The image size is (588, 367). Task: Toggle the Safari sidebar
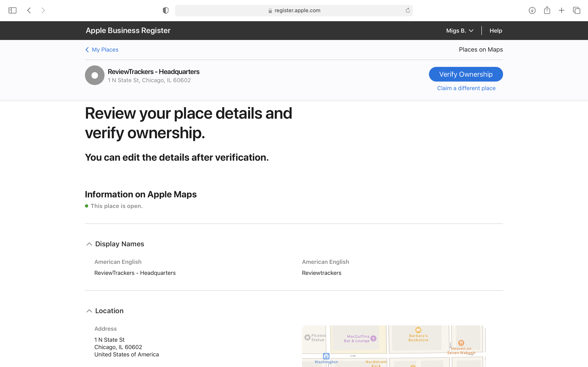coord(12,10)
